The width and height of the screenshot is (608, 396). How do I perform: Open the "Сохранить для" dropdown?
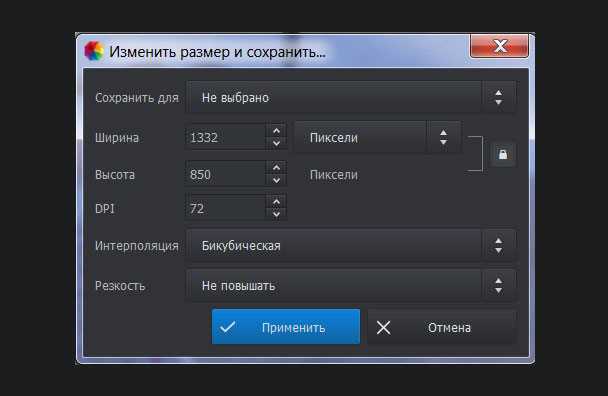tap(351, 97)
